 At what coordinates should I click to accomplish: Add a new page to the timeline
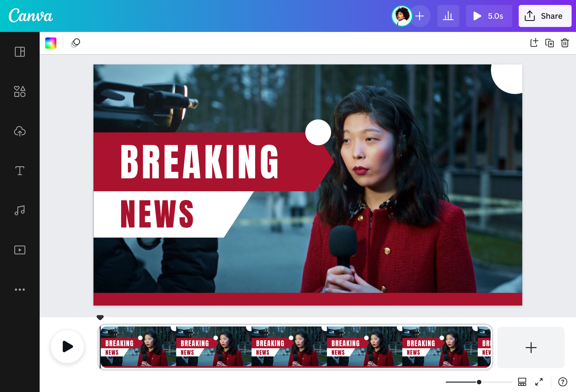531,347
